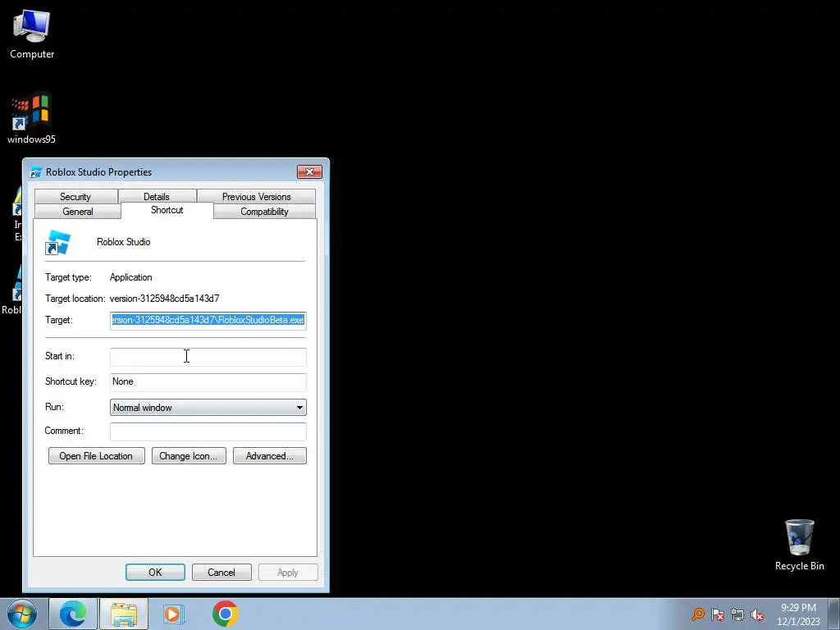Click the magnifier icon in the system tray
The height and width of the screenshot is (630, 840).
(x=697, y=614)
